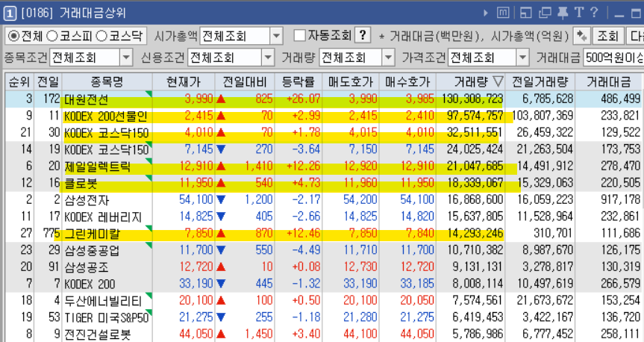
Task: Sort by 순위 column header
Action: click(x=19, y=82)
